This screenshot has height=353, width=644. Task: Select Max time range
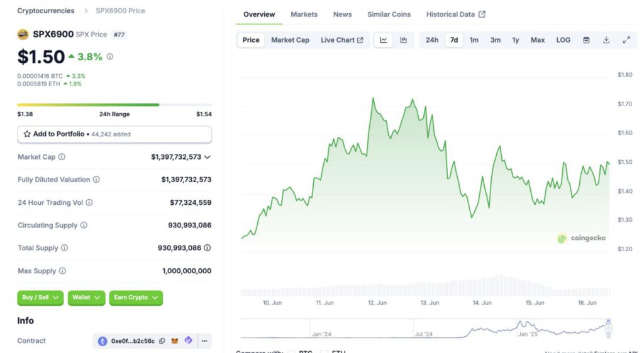(x=538, y=40)
